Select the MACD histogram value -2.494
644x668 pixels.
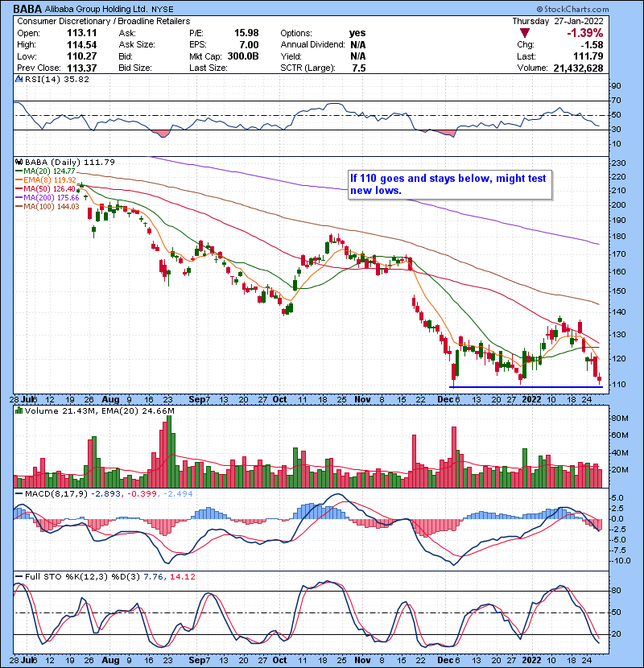click(177, 494)
